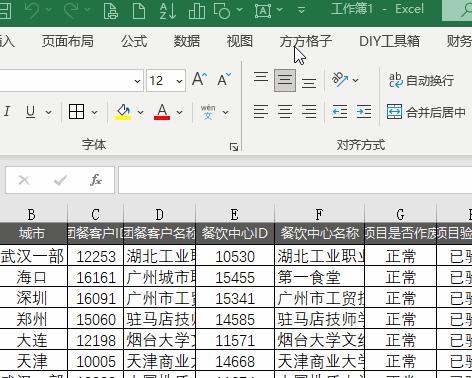Open the 公式 ribbon tab

[x=134, y=41]
